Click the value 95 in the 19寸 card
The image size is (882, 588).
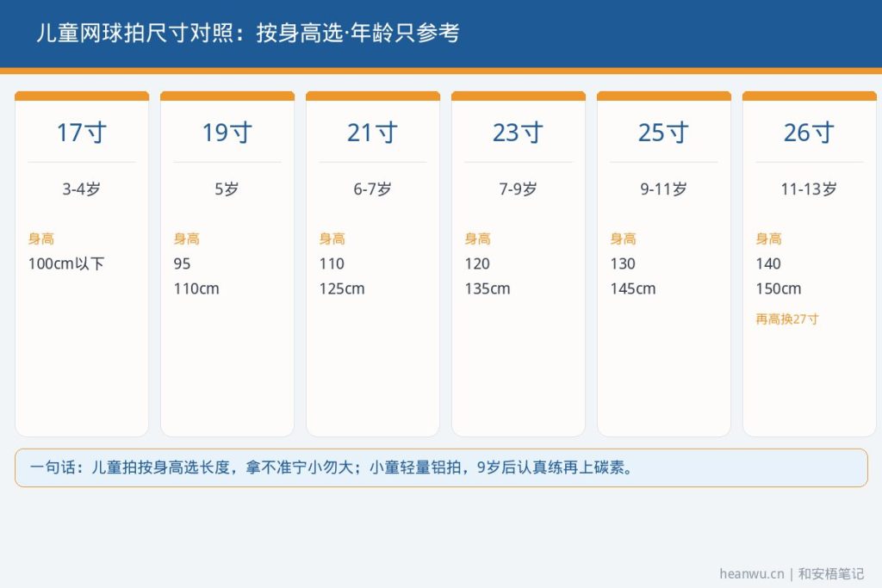pyautogui.click(x=183, y=263)
